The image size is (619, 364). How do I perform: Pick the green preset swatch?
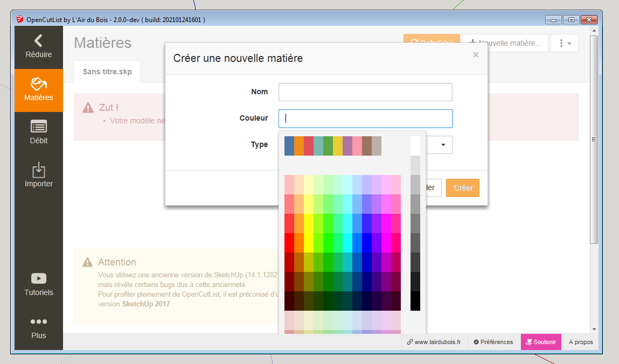pyautogui.click(x=328, y=146)
